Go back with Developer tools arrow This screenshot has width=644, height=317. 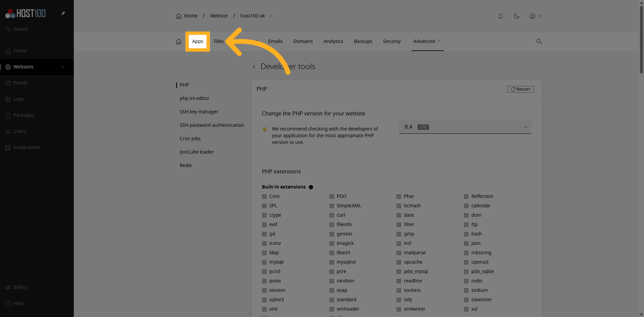tap(254, 67)
